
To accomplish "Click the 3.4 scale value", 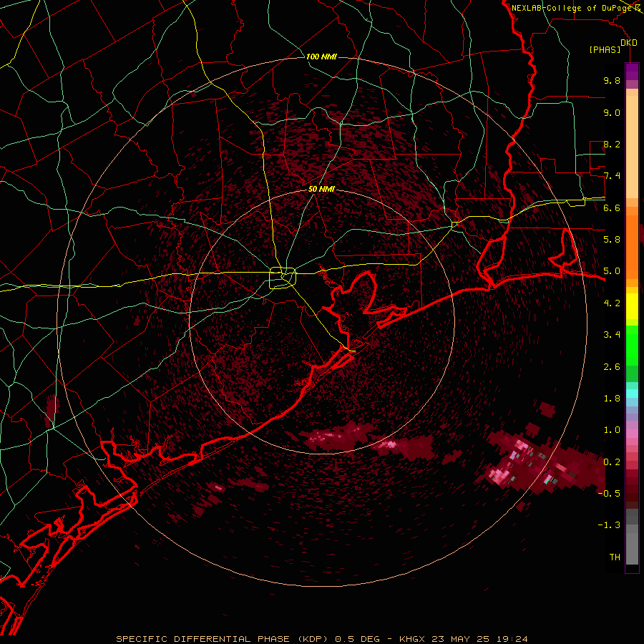I will pyautogui.click(x=612, y=334).
